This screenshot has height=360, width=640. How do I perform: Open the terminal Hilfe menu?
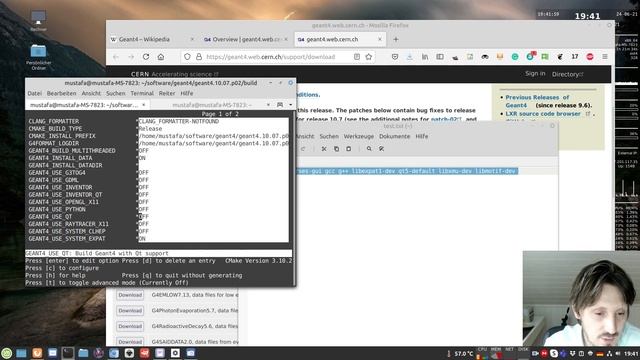point(187,93)
